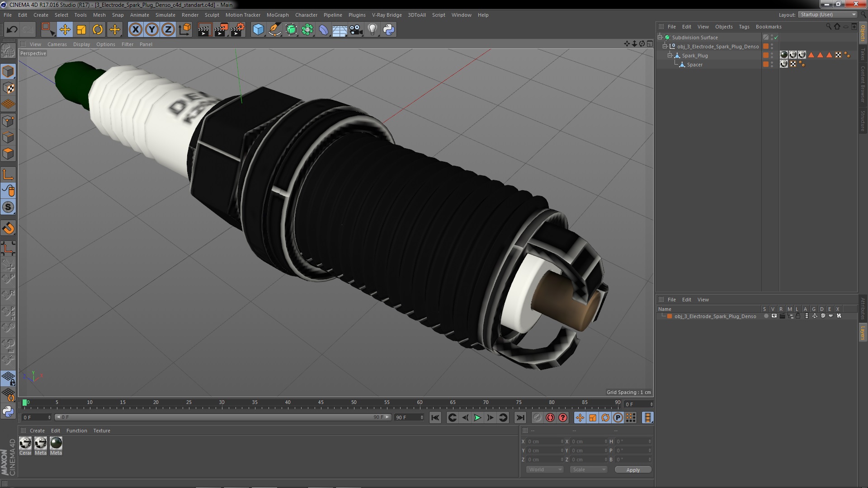Toggle Y axis lock
This screenshot has height=488, width=868.
[152, 30]
